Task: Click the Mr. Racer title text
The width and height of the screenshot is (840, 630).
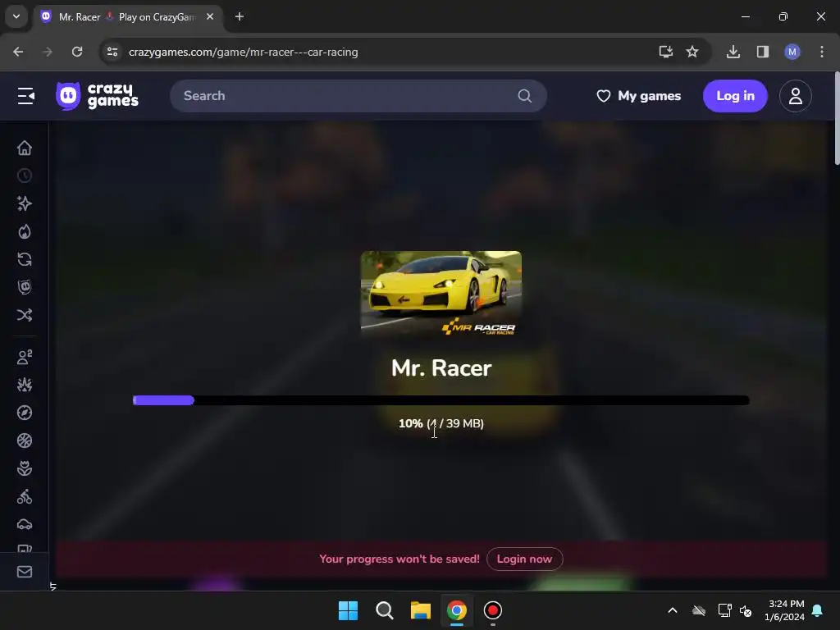Action: 441,368
